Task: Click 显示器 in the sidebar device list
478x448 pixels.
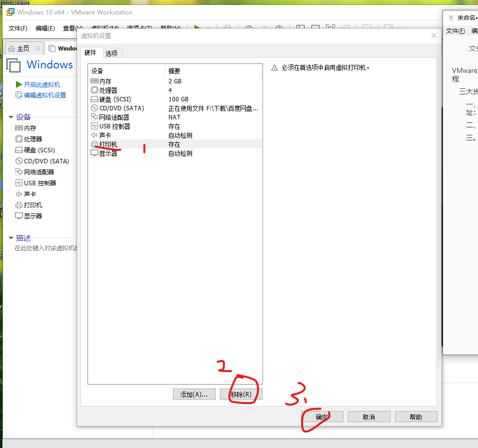Action: point(33,216)
